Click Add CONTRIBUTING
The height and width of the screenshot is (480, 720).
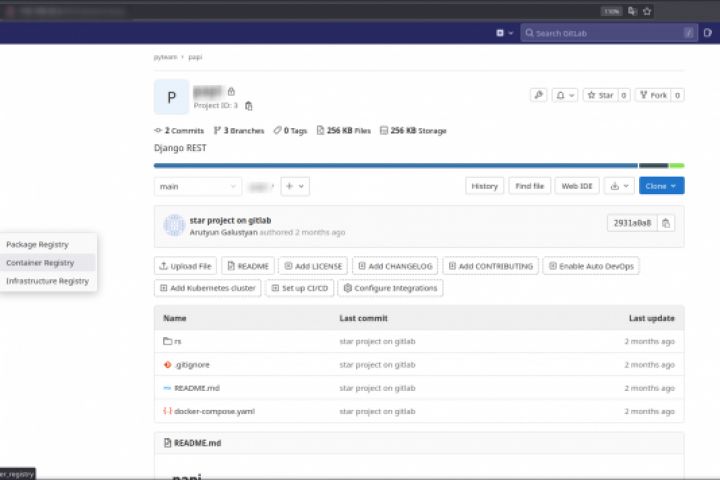click(490, 266)
